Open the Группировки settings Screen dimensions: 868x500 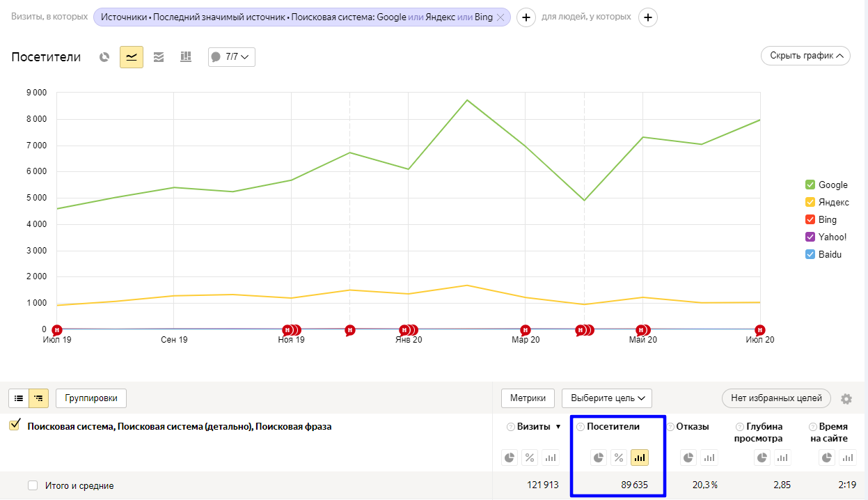[91, 398]
